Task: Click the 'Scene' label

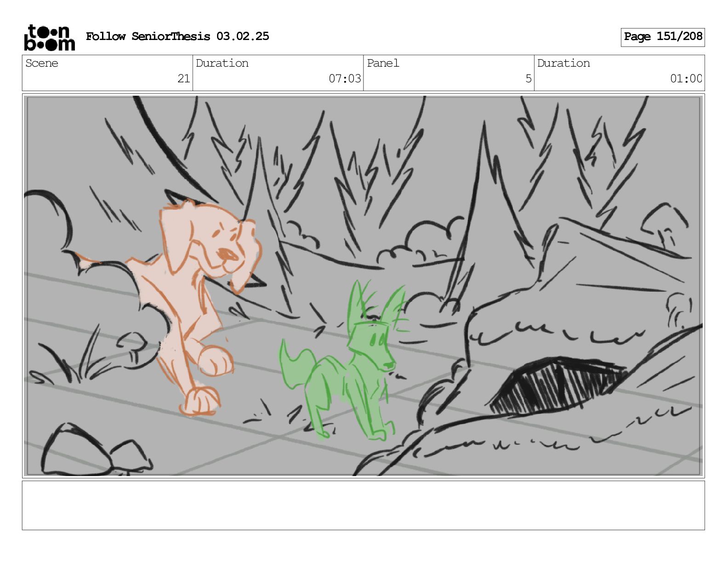Action: click(42, 63)
